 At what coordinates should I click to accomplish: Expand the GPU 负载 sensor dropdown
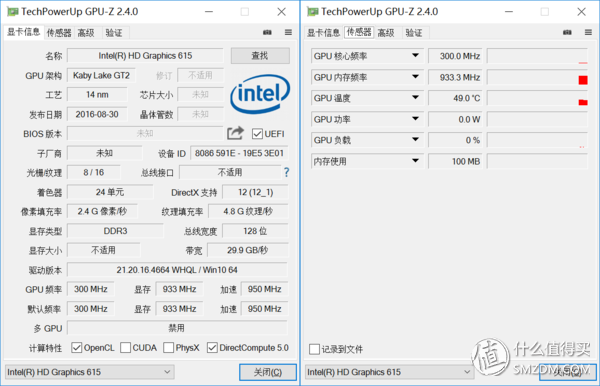pyautogui.click(x=415, y=140)
